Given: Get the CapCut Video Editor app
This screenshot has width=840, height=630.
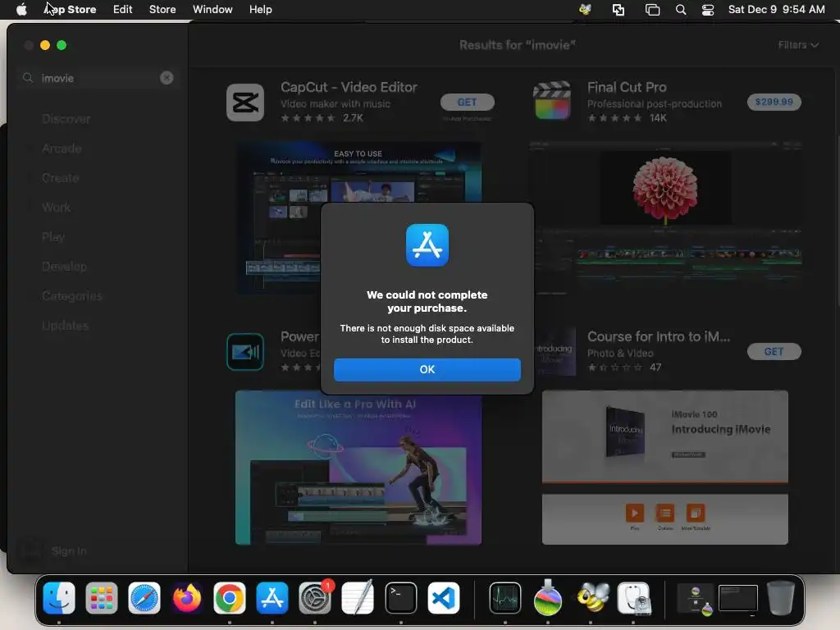Looking at the screenshot, I should (467, 102).
